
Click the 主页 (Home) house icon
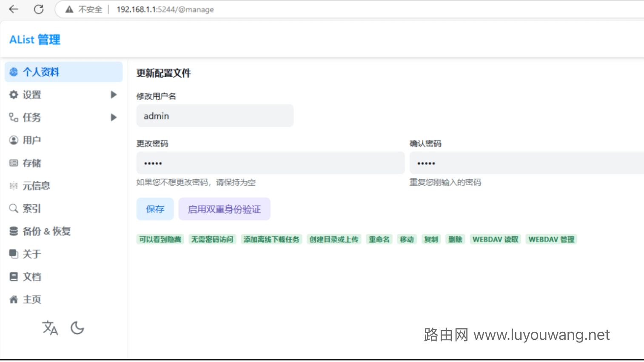pyautogui.click(x=13, y=299)
